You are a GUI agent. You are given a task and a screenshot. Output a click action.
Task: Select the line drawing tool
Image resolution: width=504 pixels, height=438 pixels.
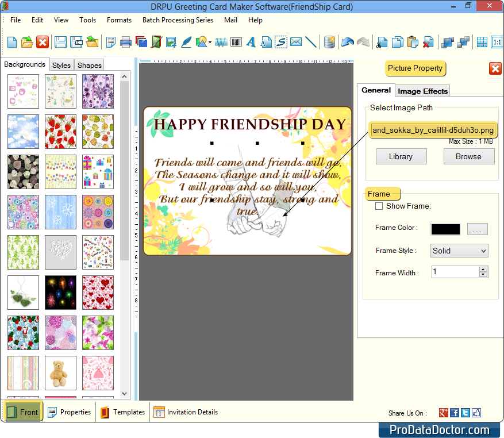pos(310,41)
